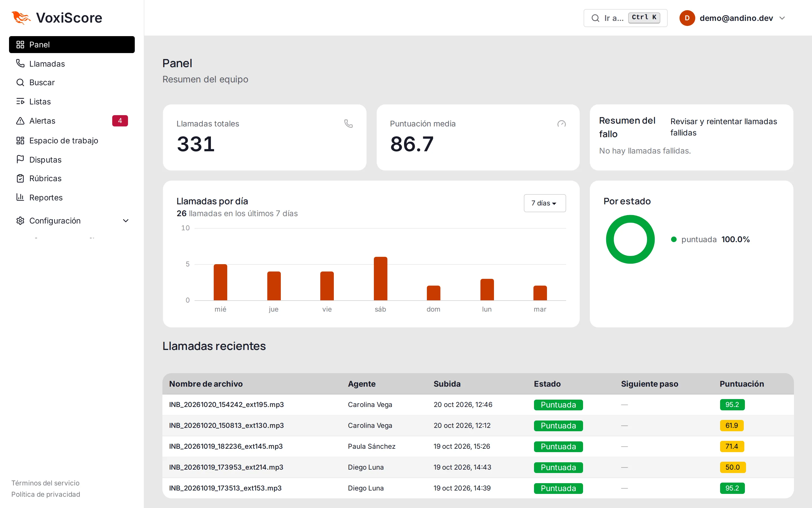812x508 pixels.
Task: Go to Disputas in the sidebar
Action: [72, 159]
